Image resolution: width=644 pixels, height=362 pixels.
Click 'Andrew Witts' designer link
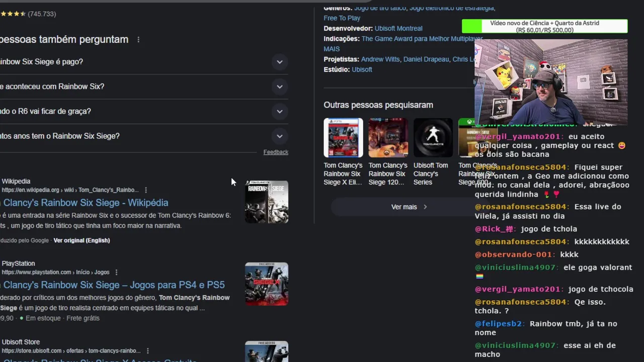pos(380,59)
